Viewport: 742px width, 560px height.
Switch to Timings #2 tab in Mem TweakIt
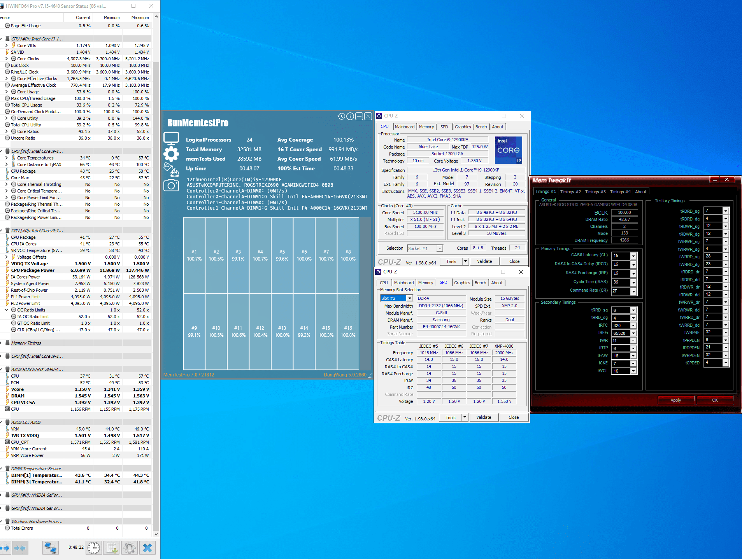[570, 192]
